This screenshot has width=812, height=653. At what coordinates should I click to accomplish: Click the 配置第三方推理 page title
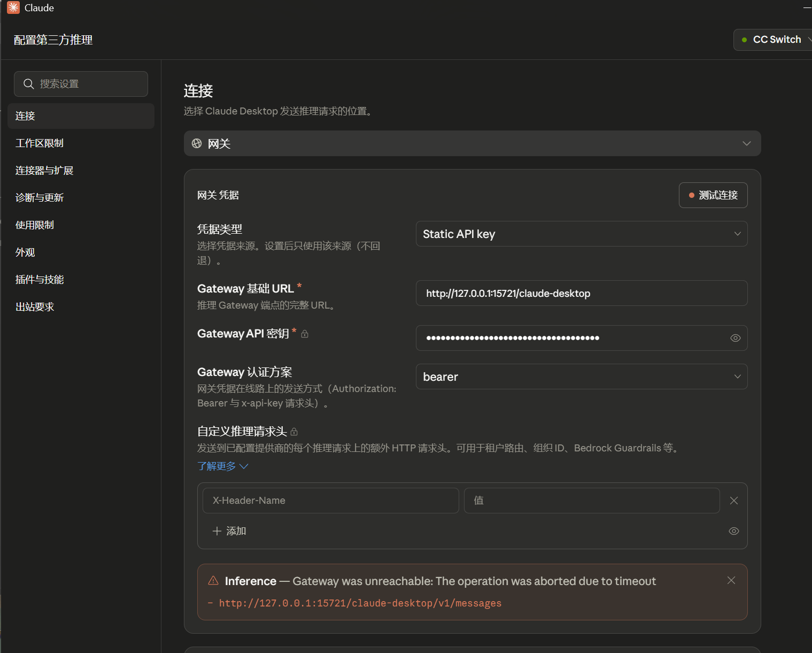[53, 40]
